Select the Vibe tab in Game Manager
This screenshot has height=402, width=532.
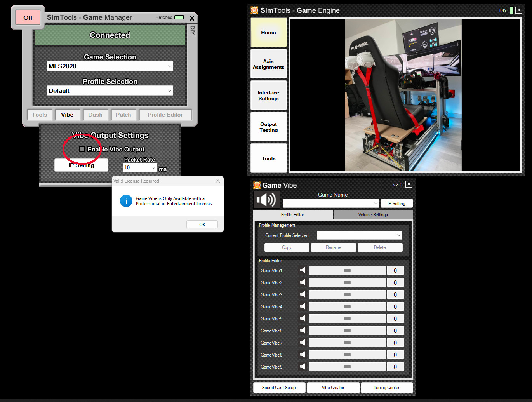point(67,115)
